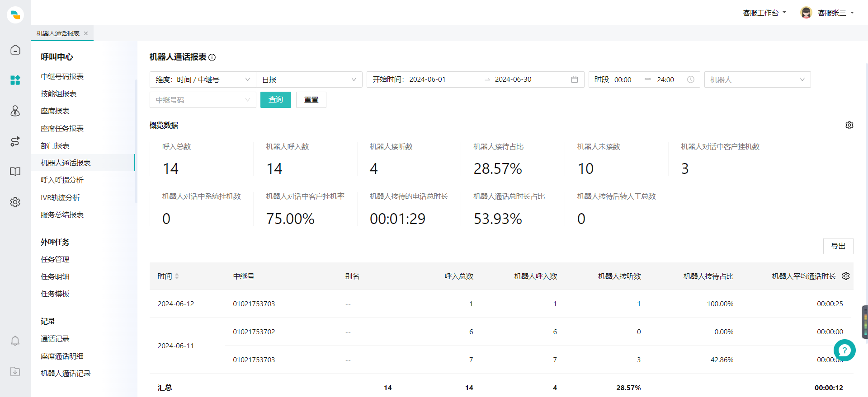Click start date 2024-06-01 field
This screenshot has width=868, height=397.
click(427, 79)
